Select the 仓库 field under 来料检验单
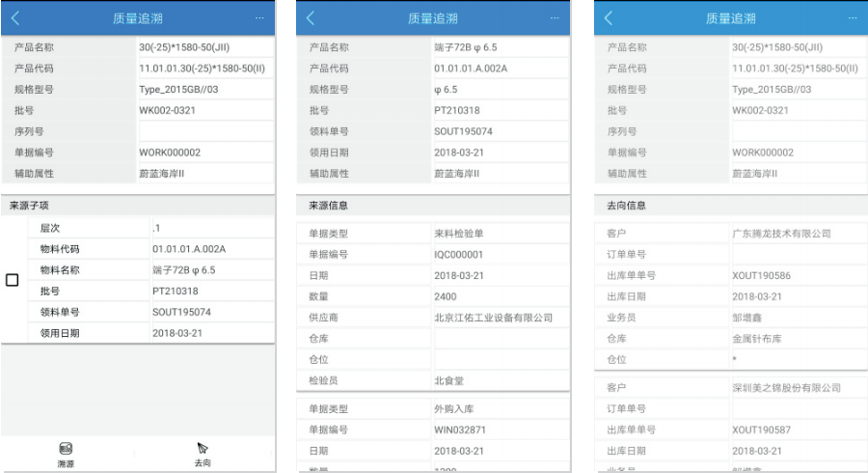Screen dimensions: 868x473 500,339
